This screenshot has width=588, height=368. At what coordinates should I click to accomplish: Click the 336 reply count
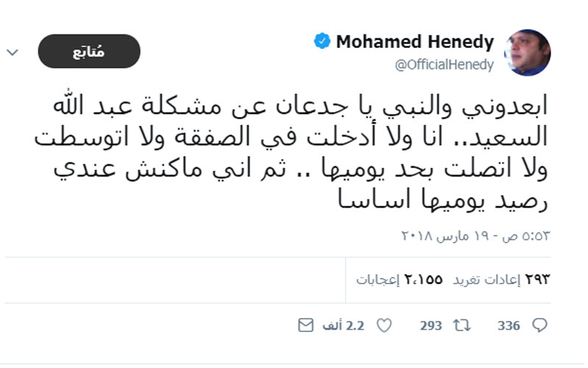tap(509, 325)
